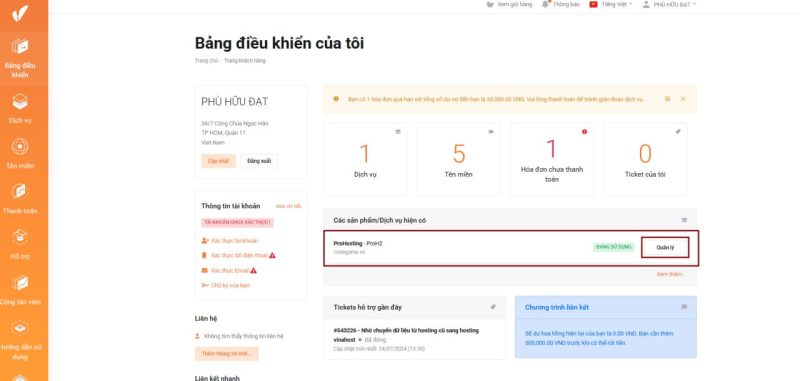The height and width of the screenshot is (381, 800).
Task: Click the logo at sidebar top
Action: (20, 12)
